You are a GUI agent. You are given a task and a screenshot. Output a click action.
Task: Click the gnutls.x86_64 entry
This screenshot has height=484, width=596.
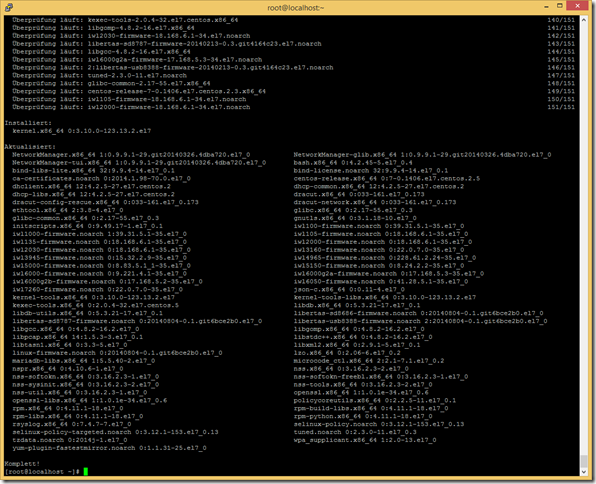click(x=355, y=218)
